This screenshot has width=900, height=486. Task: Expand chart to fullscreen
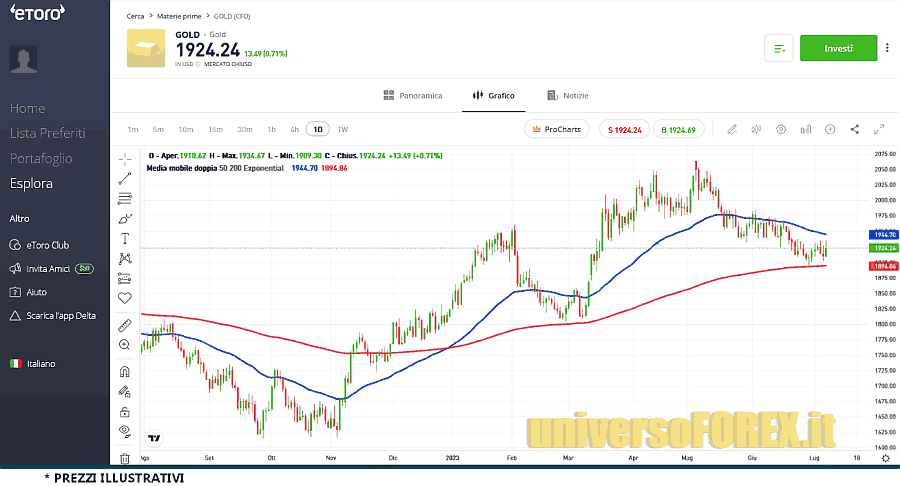pyautogui.click(x=880, y=129)
